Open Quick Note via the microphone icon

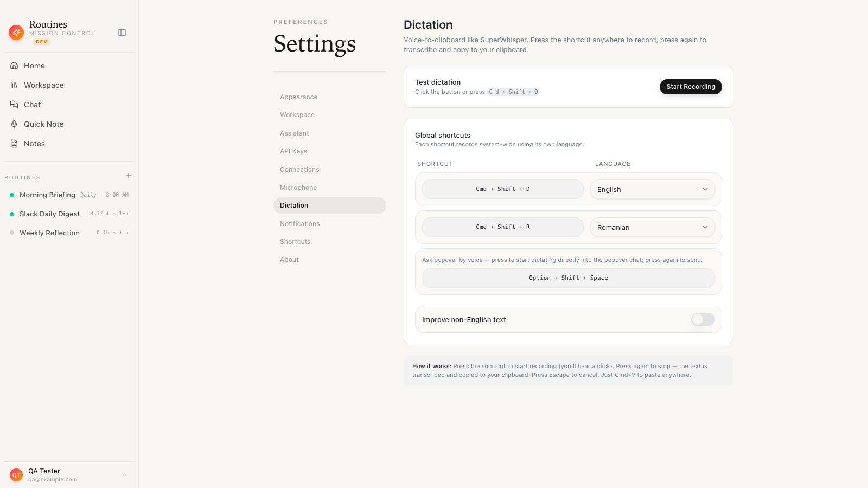[14, 124]
